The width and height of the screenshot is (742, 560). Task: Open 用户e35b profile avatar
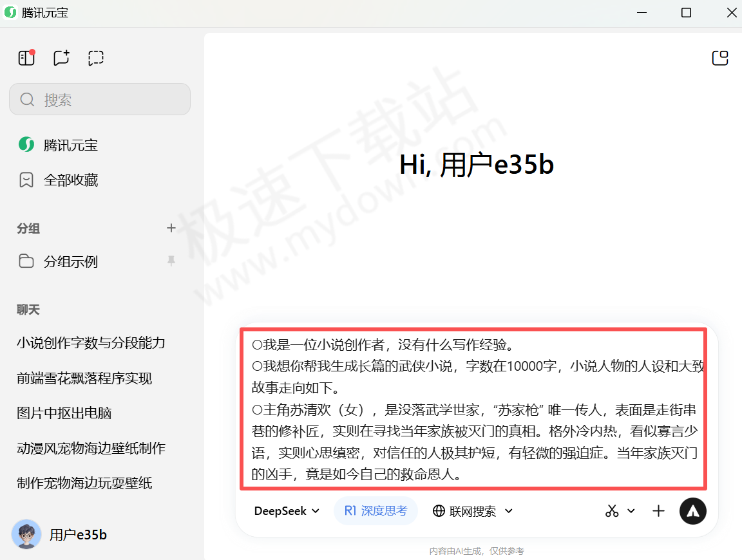click(x=26, y=534)
